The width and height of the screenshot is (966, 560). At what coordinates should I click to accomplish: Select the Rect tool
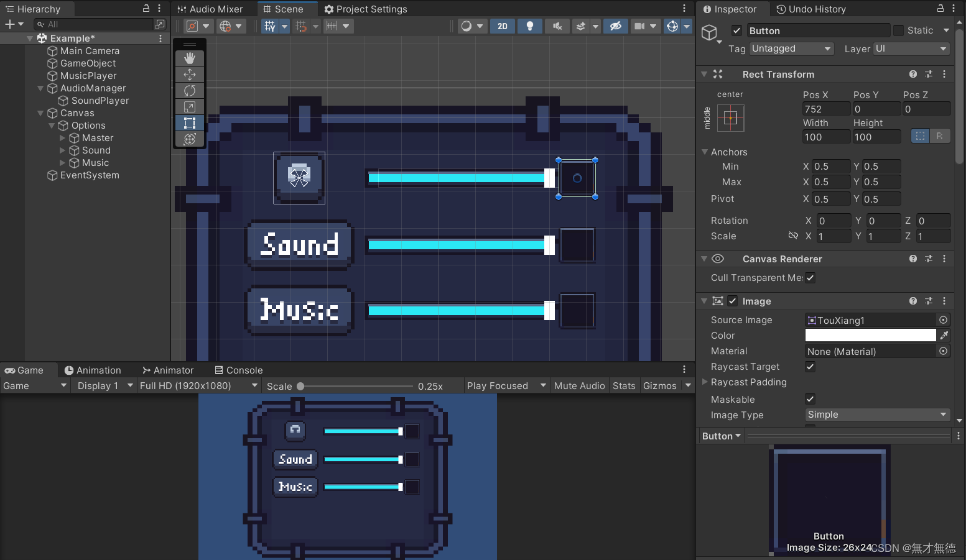(x=190, y=123)
